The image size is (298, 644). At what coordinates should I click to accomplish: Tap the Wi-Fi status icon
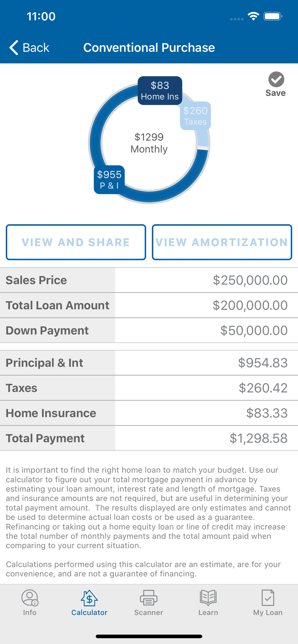coord(253,16)
